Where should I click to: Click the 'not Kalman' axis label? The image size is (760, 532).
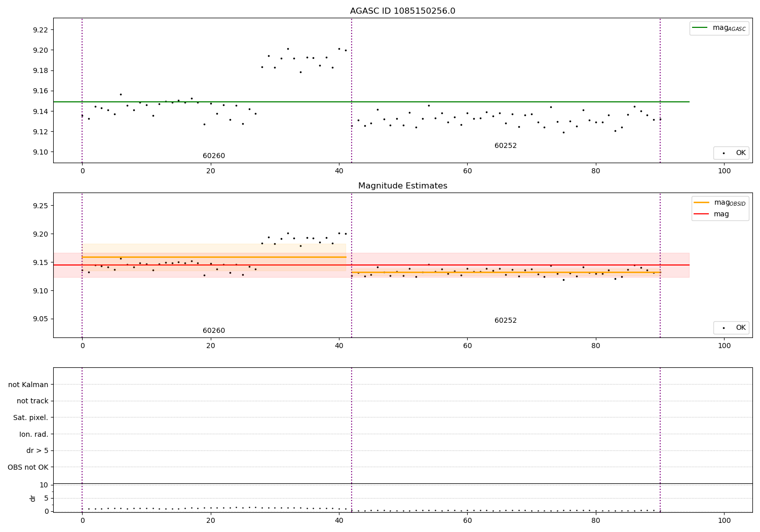pyautogui.click(x=28, y=385)
